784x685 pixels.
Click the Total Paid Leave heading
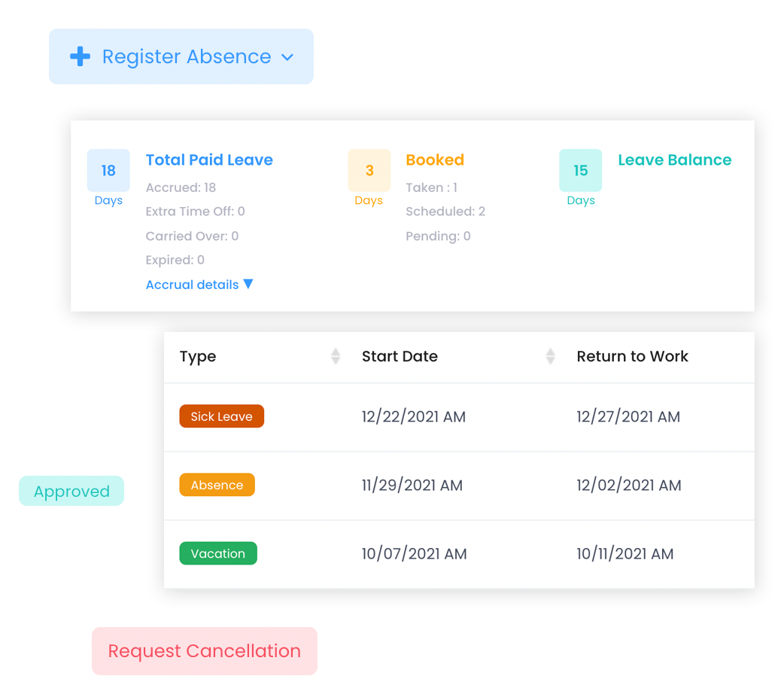[209, 160]
